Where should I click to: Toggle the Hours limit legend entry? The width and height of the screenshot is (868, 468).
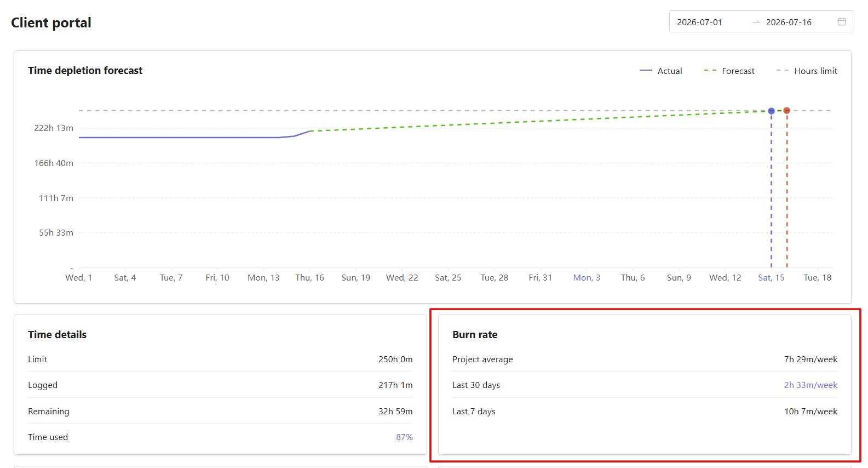tap(807, 71)
